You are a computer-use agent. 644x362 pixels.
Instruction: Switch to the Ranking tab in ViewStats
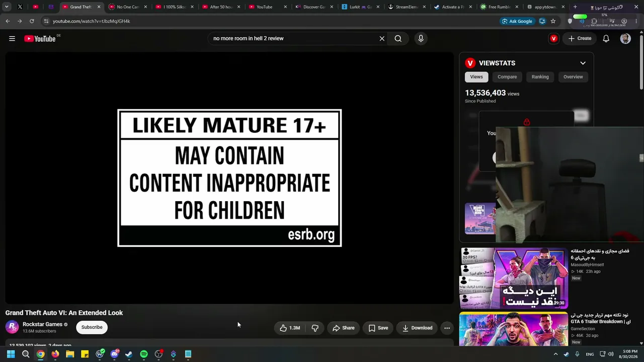point(540,77)
